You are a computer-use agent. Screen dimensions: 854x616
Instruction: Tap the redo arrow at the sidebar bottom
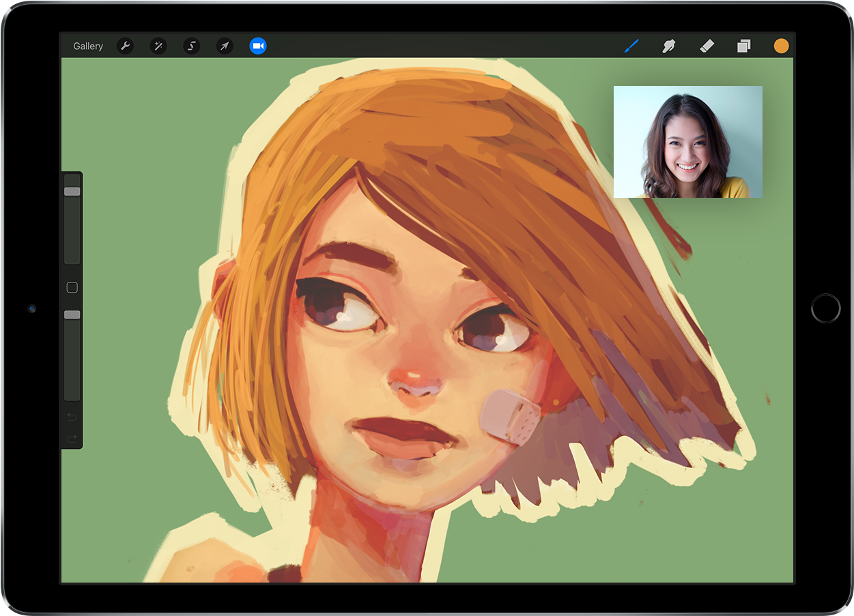pos(72,437)
